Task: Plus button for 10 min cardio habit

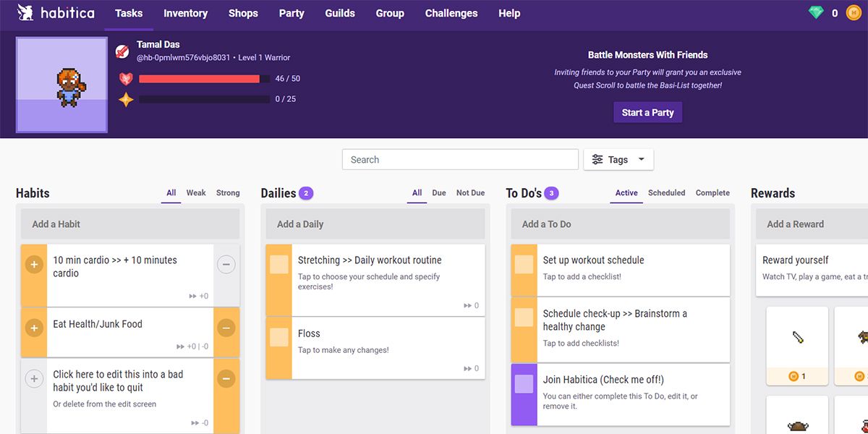Action: pos(34,265)
